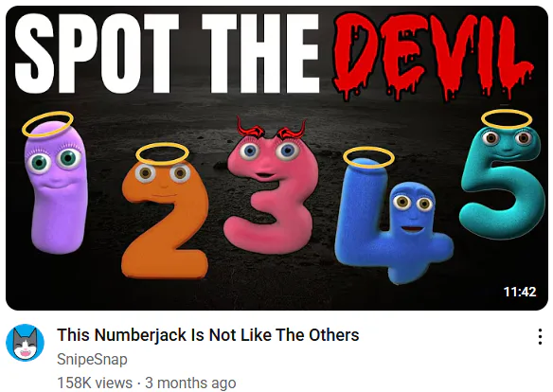Click the halo above blue number 4
The width and height of the screenshot is (553, 392).
[368, 157]
